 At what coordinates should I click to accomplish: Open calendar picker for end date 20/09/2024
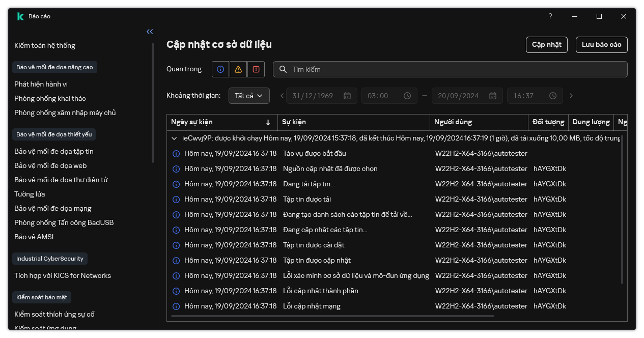tap(493, 96)
